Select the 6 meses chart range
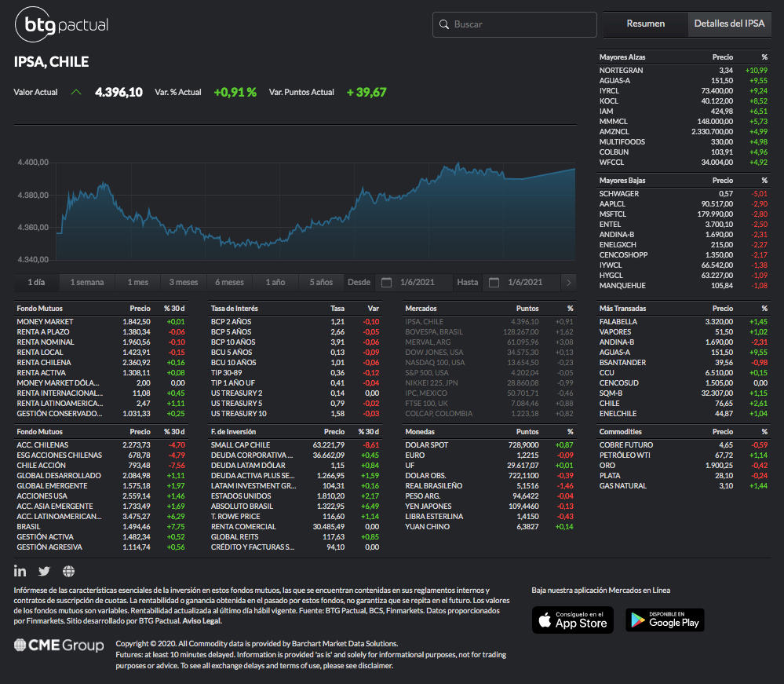Image resolution: width=784 pixels, height=684 pixels. click(229, 282)
